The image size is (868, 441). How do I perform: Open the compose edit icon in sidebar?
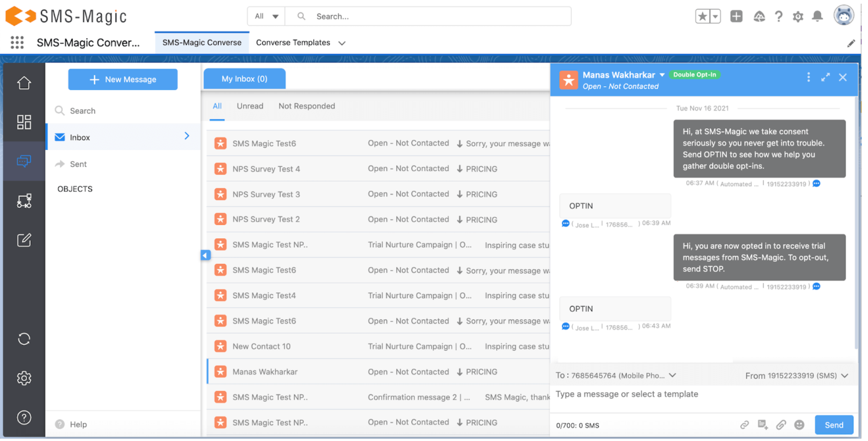(24, 240)
